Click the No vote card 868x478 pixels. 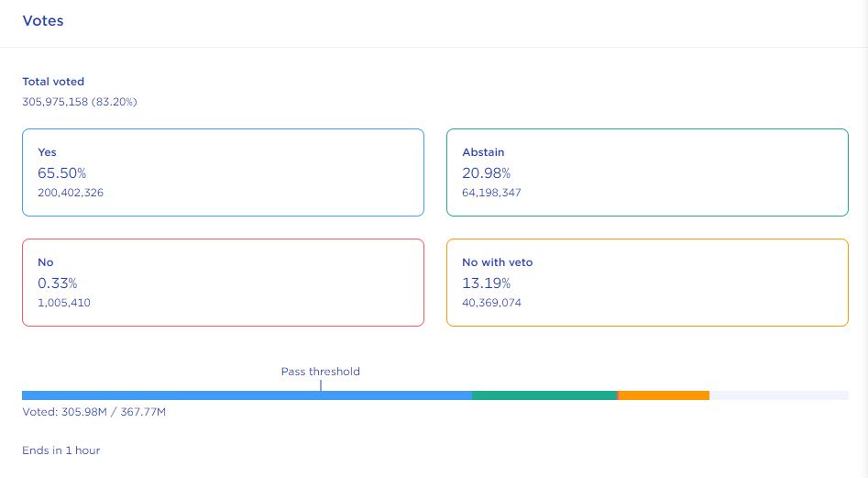tap(223, 283)
